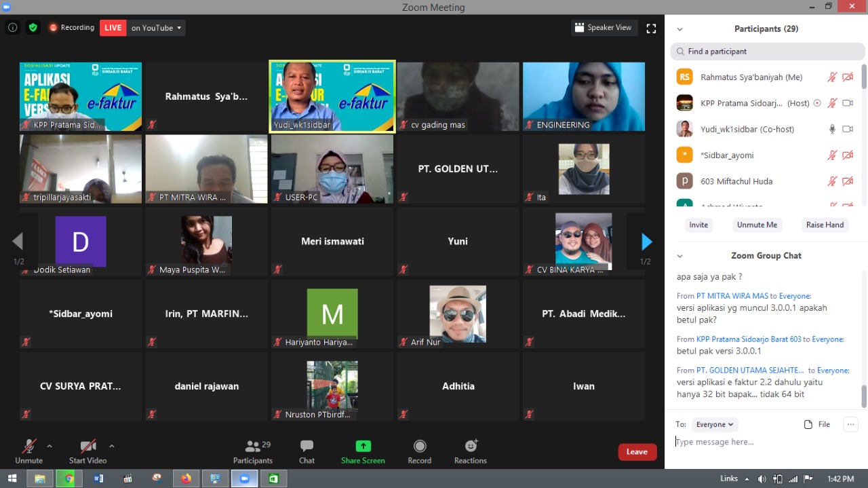Open the Chat panel icon
Viewport: 868px width, 488px height.
(x=307, y=451)
